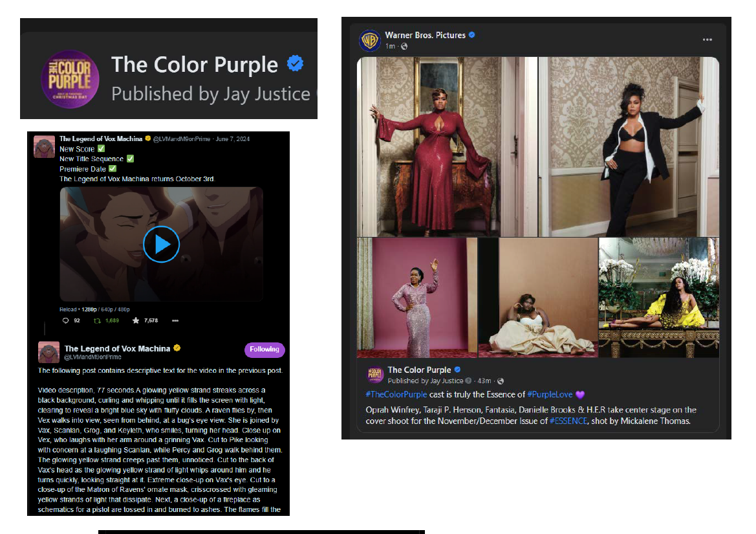
Task: Click the retweet icon showing 1,689
Action: tap(97, 321)
